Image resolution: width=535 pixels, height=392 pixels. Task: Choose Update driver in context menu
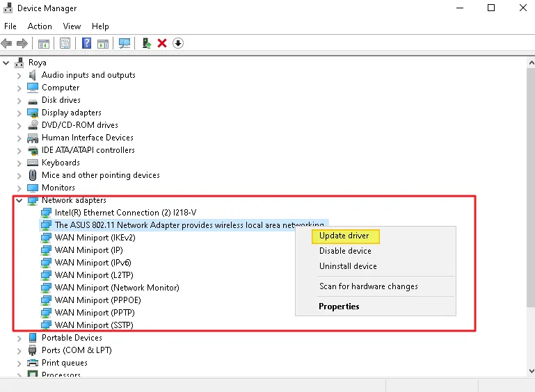click(x=344, y=236)
